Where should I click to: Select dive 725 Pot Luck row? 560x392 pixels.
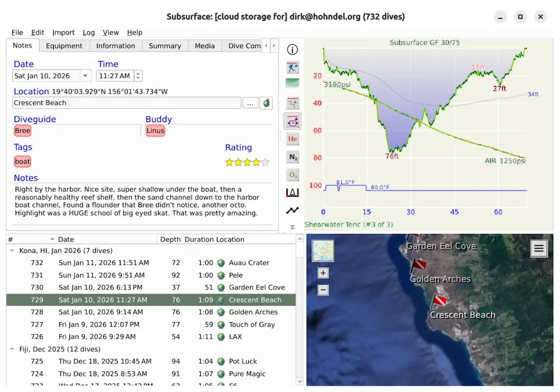(151, 361)
